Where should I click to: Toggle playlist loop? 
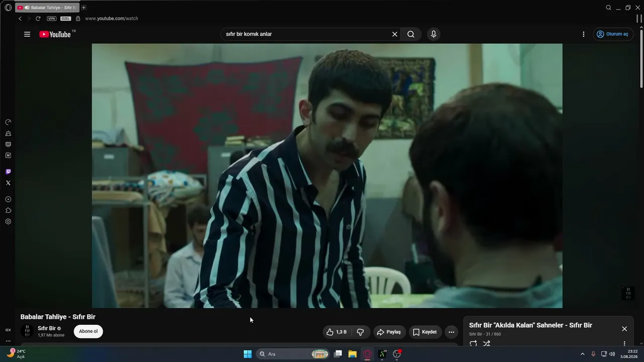473,344
